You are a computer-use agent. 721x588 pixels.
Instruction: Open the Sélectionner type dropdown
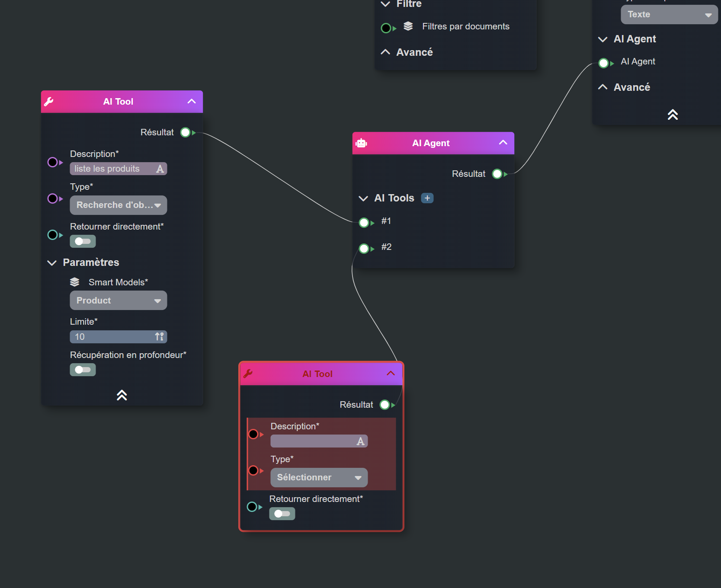click(x=319, y=477)
